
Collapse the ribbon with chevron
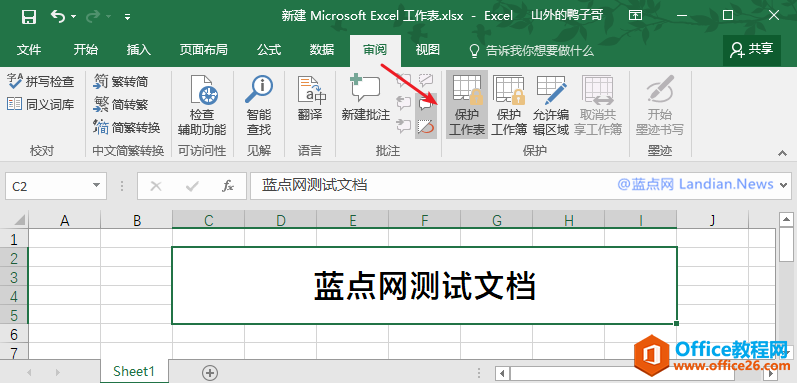782,153
